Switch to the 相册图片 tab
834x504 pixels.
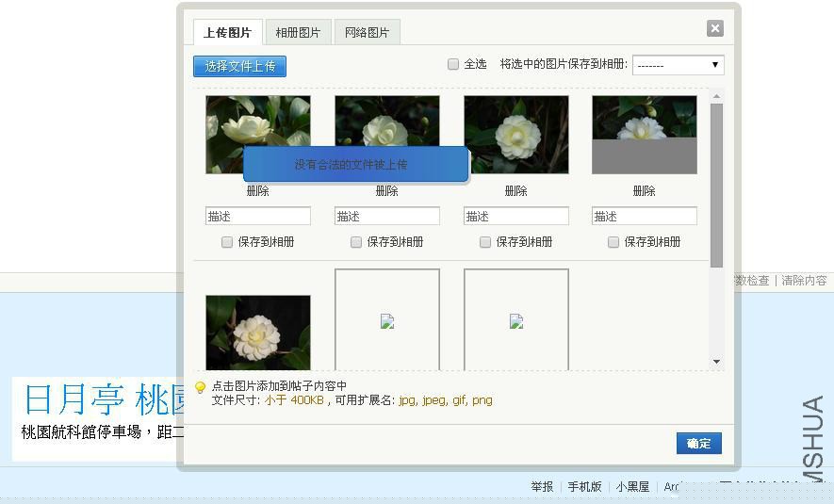[298, 32]
